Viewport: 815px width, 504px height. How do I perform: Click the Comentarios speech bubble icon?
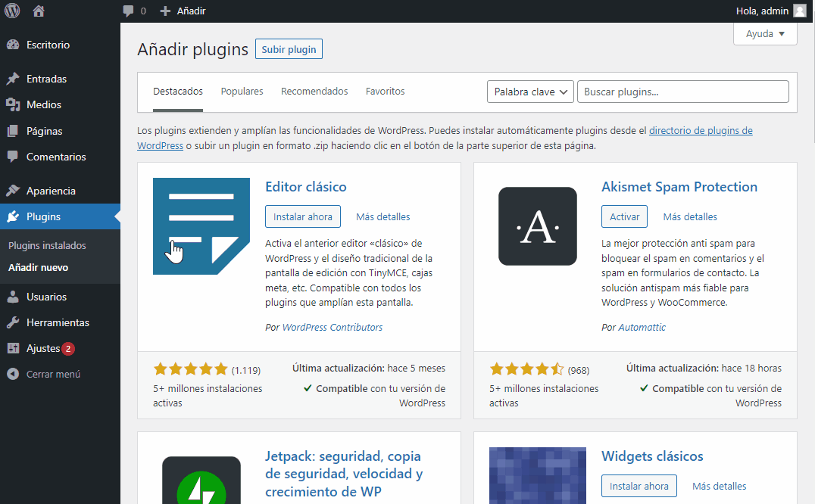coord(13,156)
